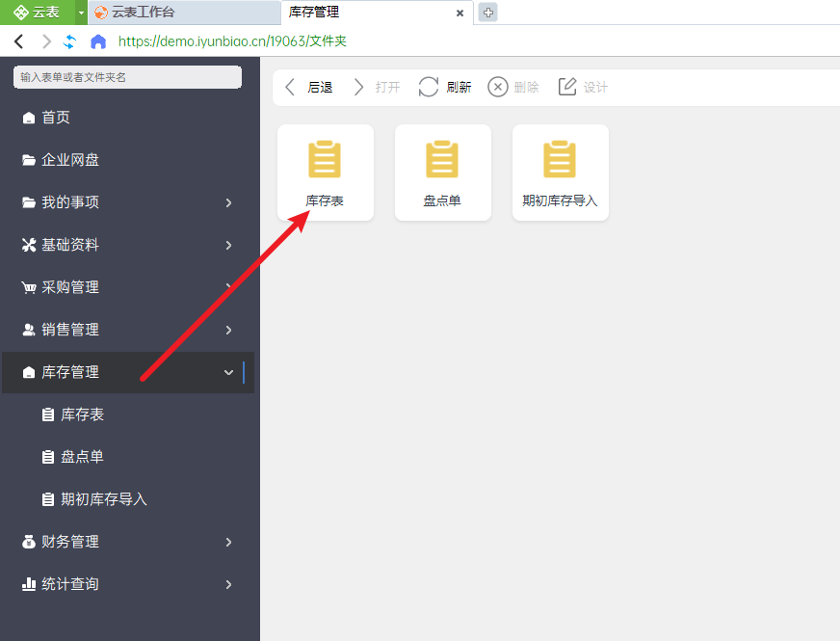Expand the 财务管理 chevron
Image resolution: width=840 pixels, height=641 pixels.
228,542
